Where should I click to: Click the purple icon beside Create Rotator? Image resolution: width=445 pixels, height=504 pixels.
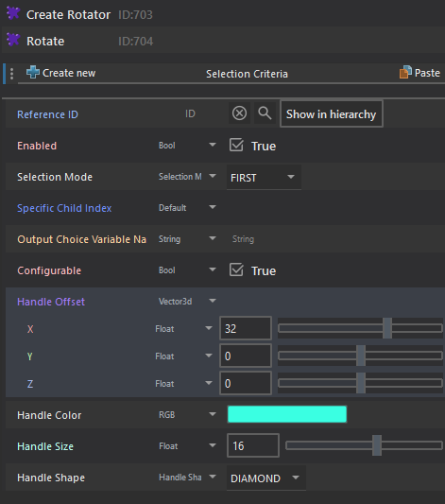[x=13, y=13]
